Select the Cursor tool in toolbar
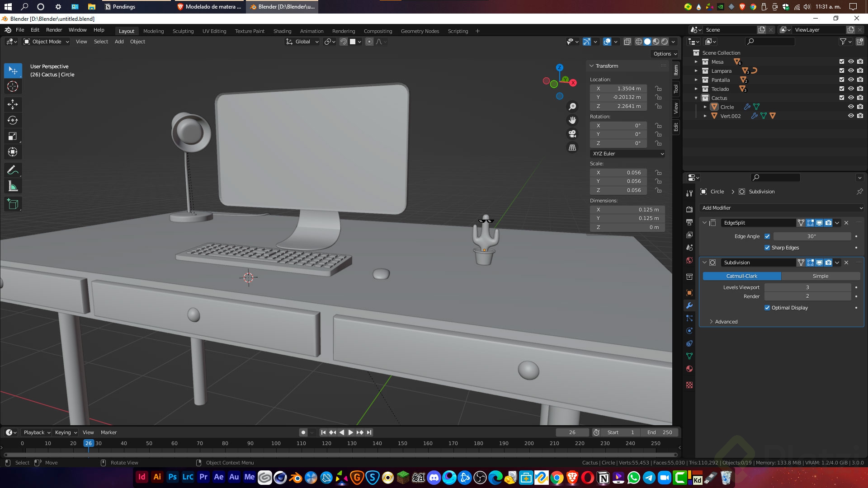The width and height of the screenshot is (868, 488). 13,86
